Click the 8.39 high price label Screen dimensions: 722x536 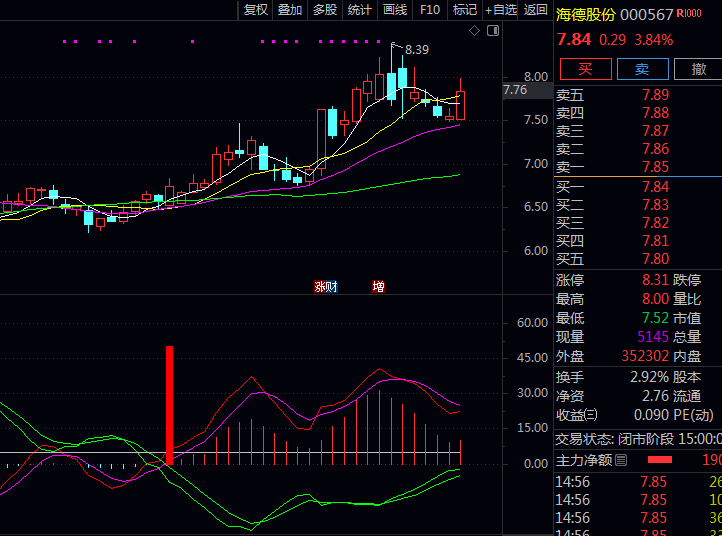[x=417, y=50]
